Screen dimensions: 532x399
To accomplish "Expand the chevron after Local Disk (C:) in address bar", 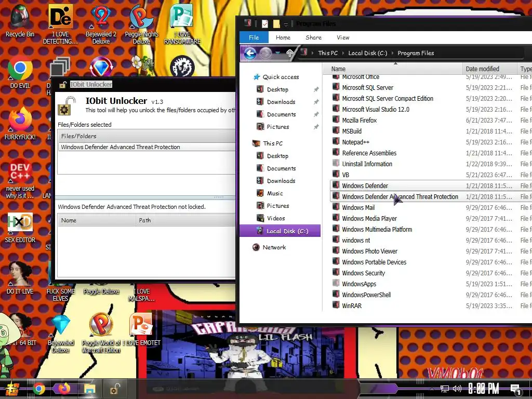I will pyautogui.click(x=392, y=54).
